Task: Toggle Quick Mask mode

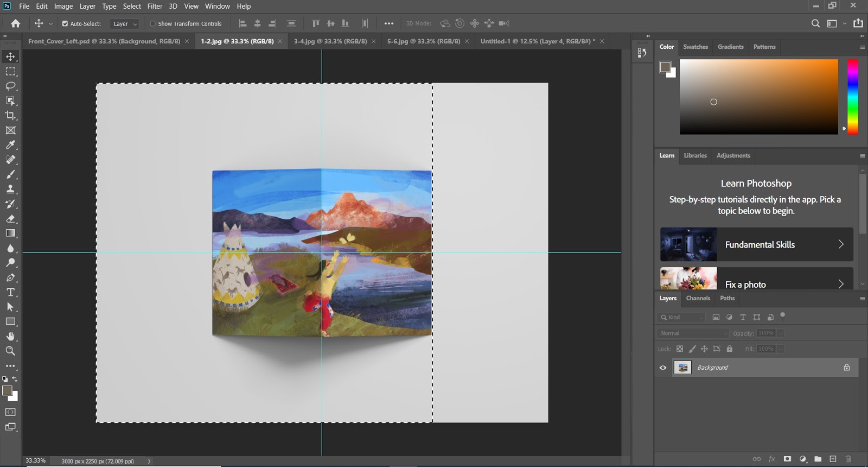Action: [10, 412]
